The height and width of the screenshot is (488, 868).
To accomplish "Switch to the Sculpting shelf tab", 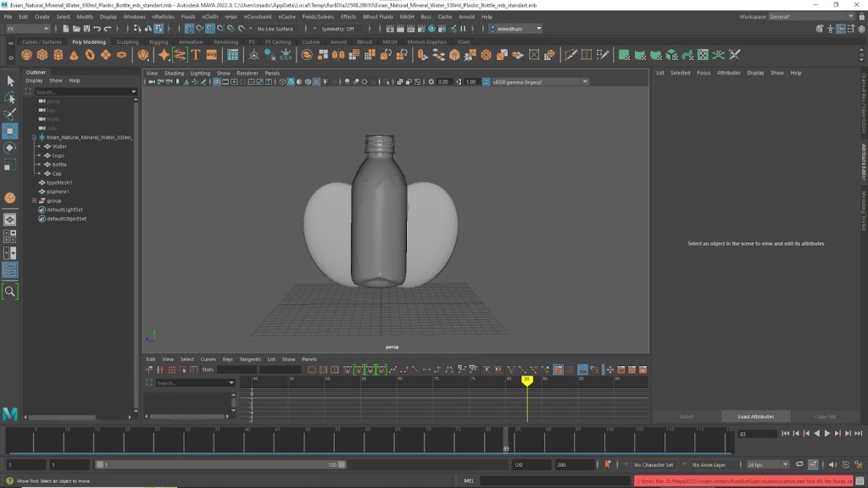I will tap(127, 42).
